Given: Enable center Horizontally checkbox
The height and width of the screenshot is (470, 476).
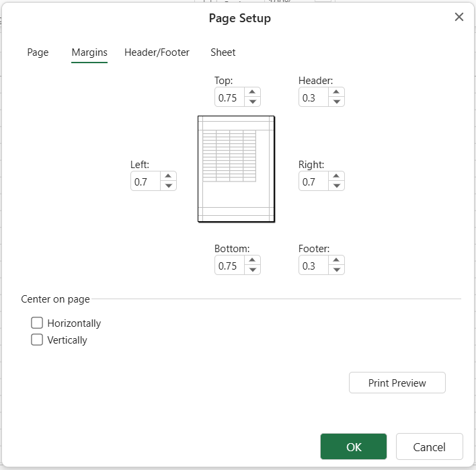Looking at the screenshot, I should coord(37,323).
